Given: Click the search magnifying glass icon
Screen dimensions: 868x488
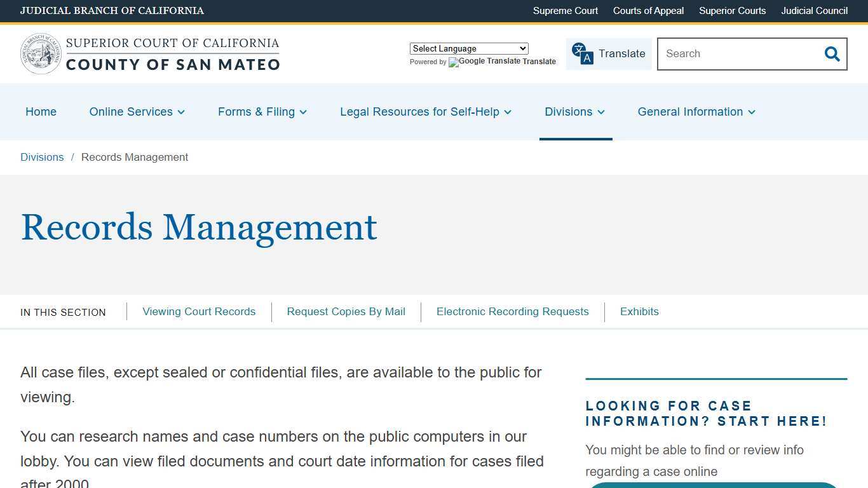Looking at the screenshot, I should click(832, 54).
